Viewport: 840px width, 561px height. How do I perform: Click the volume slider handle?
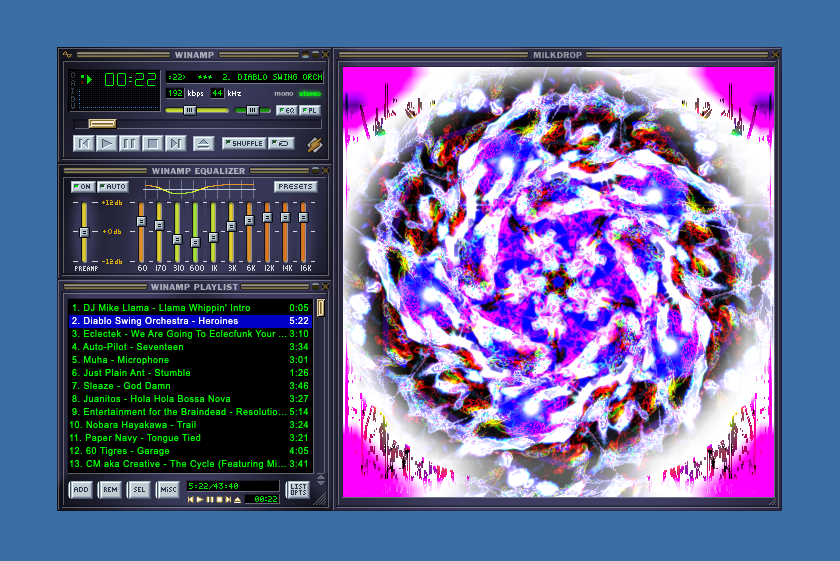coord(189,110)
